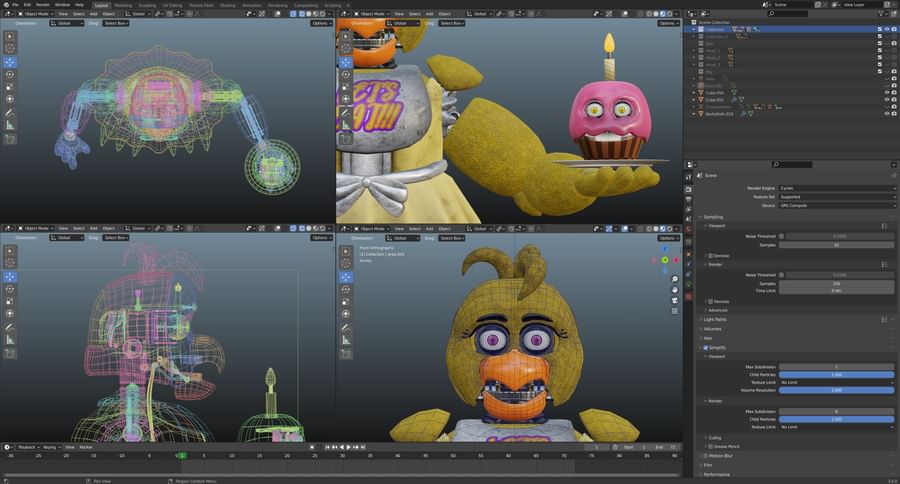The image size is (900, 484).
Task: Adjust Viewport Child Particles slider
Action: coord(836,374)
